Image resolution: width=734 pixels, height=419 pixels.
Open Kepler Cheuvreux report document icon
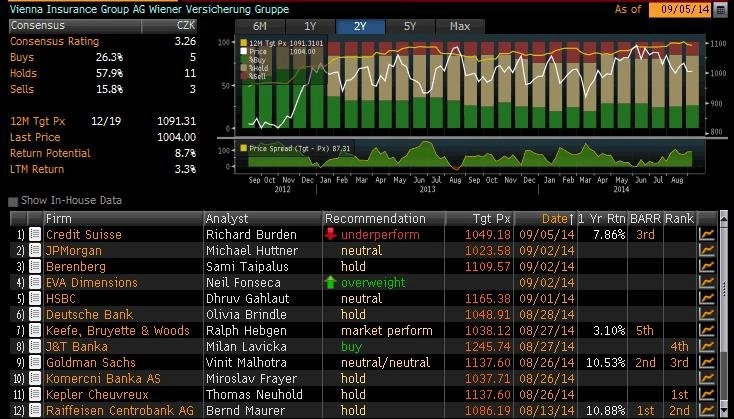(x=35, y=394)
